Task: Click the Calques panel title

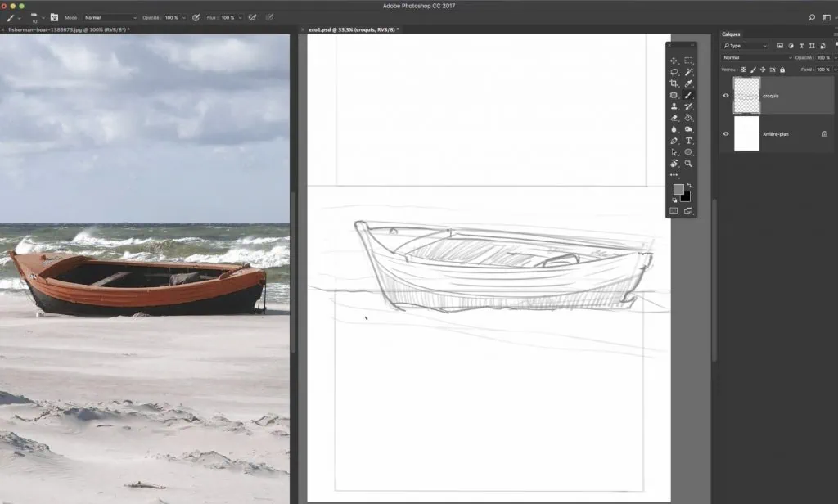Action: pos(731,34)
